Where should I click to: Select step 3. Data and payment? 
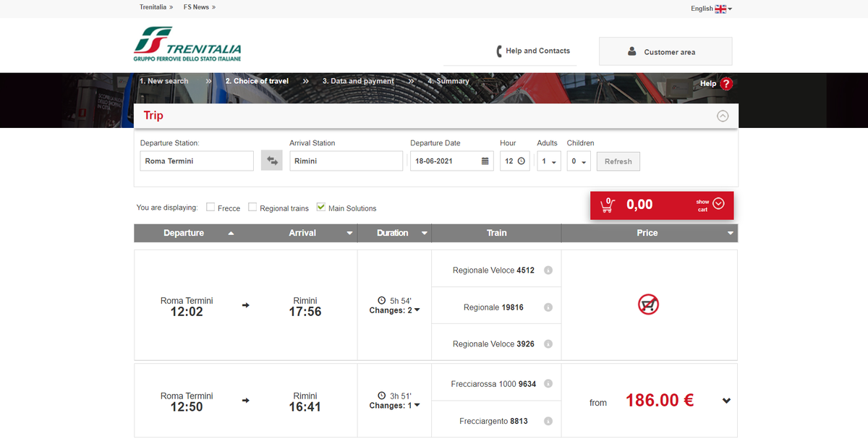tap(358, 81)
